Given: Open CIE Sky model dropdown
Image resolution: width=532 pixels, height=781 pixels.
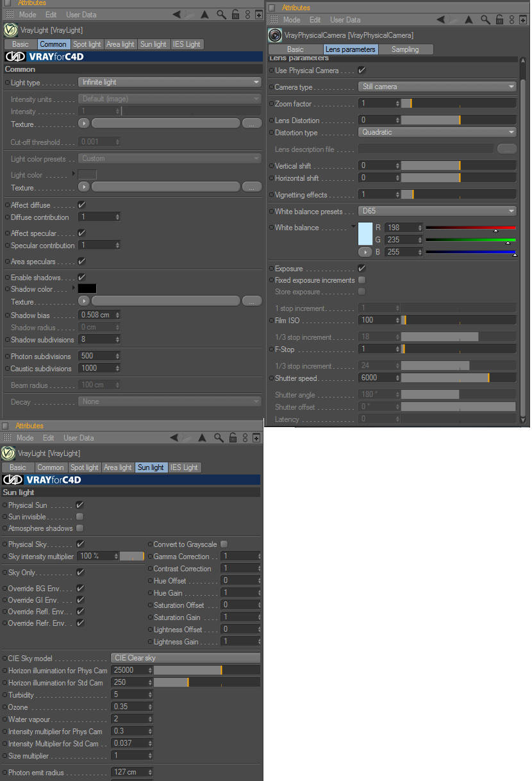Looking at the screenshot, I should [185, 658].
